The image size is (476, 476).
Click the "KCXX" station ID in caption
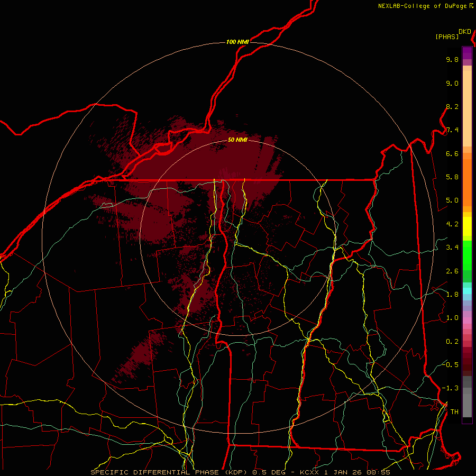[x=309, y=472]
